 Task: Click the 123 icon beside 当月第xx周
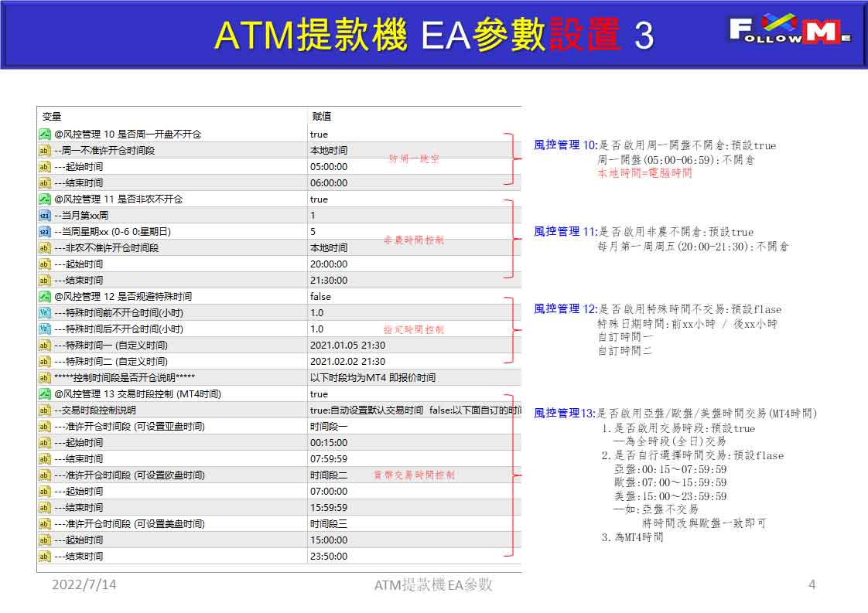coord(44,215)
